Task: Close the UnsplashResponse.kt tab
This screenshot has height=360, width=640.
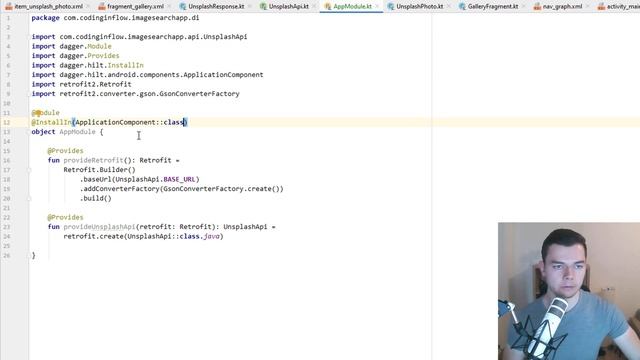Action: [x=249, y=7]
